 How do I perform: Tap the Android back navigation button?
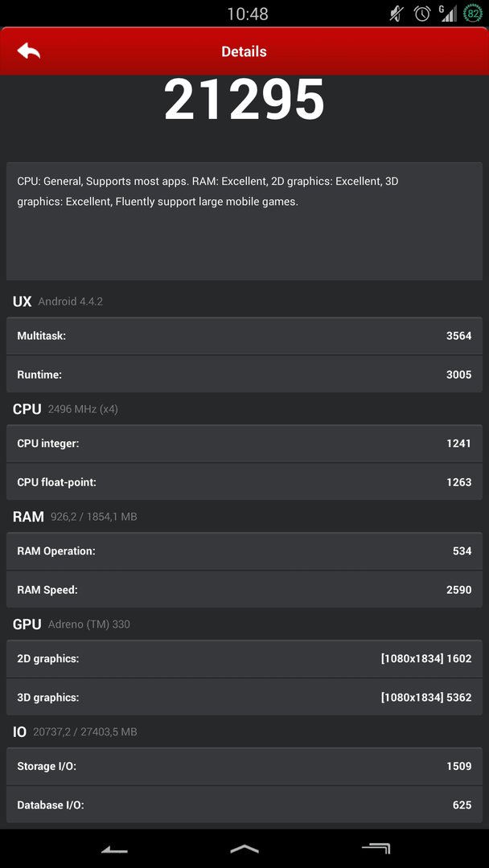pyautogui.click(x=115, y=850)
